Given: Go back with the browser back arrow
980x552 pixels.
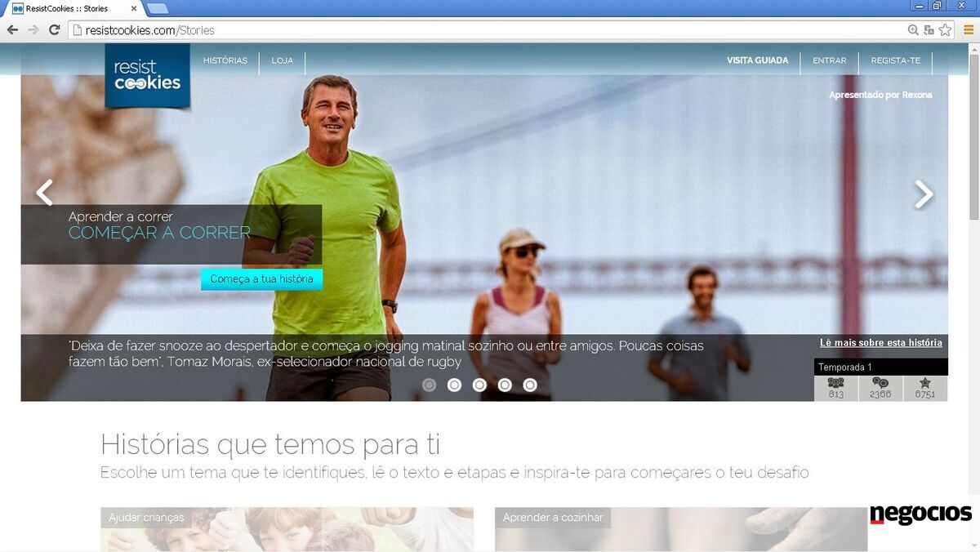Looking at the screenshot, I should click(x=12, y=30).
